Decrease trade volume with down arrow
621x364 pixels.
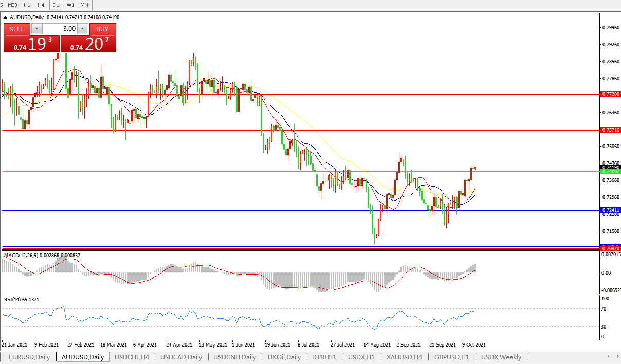tap(36, 29)
